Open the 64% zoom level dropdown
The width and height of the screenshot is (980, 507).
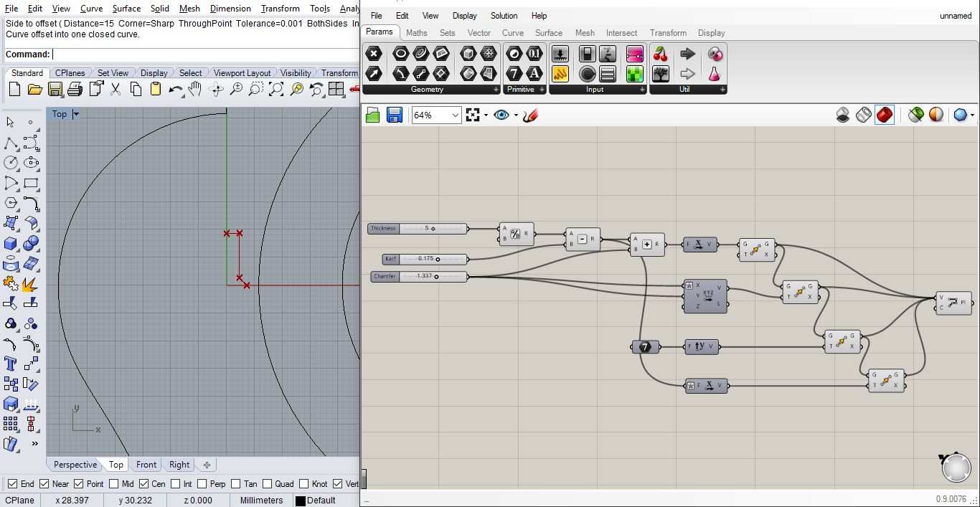tap(455, 115)
